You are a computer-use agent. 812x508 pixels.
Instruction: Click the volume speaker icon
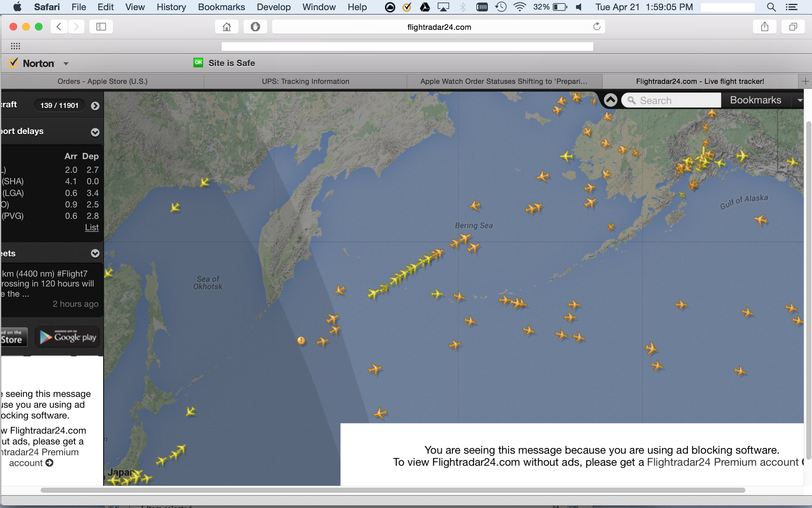tap(579, 7)
